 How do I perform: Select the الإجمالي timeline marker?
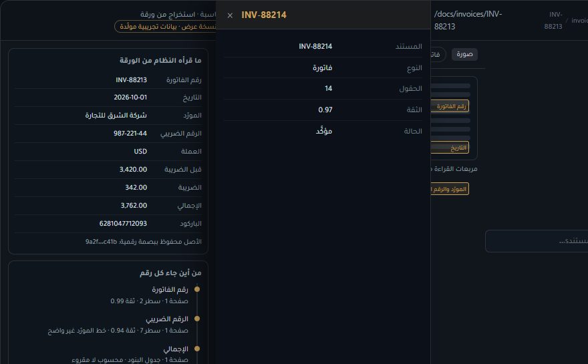tap(197, 349)
